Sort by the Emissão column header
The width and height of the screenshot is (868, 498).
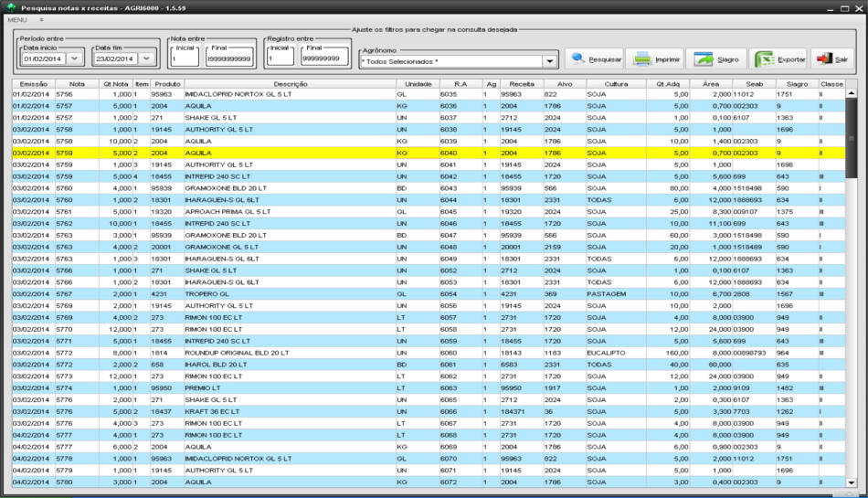point(34,84)
